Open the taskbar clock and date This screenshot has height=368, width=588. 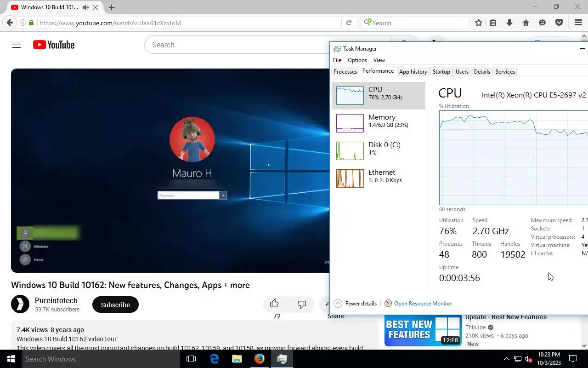point(548,359)
